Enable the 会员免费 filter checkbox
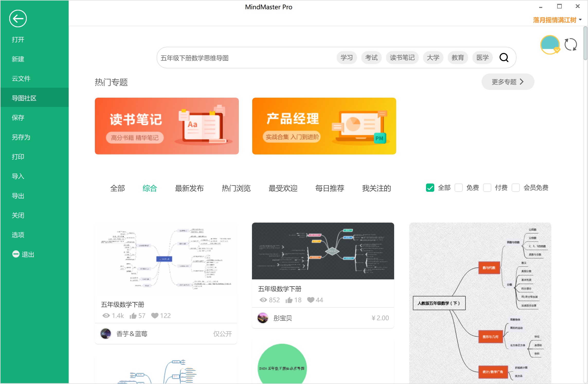The width and height of the screenshot is (588, 384). (516, 188)
